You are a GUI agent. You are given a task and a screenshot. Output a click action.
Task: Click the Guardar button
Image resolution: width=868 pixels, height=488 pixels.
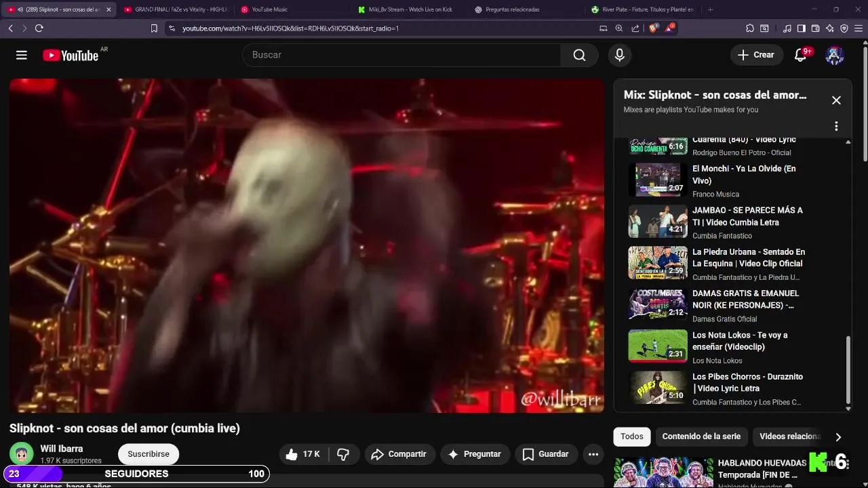(546, 454)
